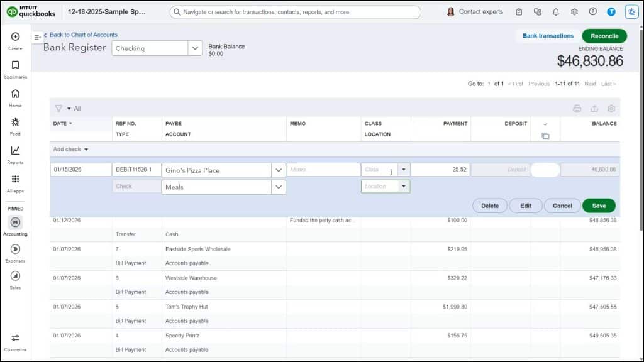Viewport: 644px width, 362px height.
Task: Toggle the reconcile status field of the edited row
Action: (x=545, y=170)
